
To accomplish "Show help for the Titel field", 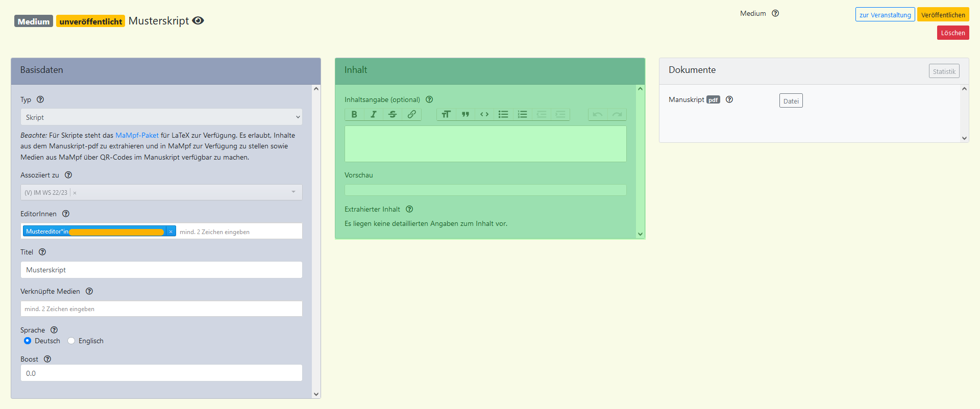I will [x=42, y=252].
